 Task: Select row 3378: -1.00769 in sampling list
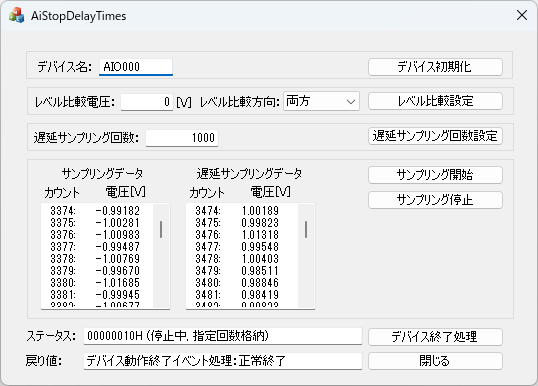[97, 259]
